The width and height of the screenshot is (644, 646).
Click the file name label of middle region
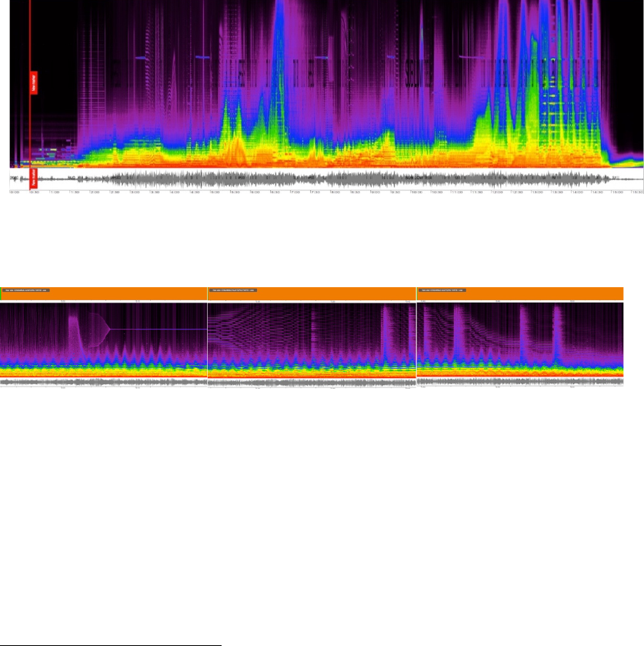(233, 290)
